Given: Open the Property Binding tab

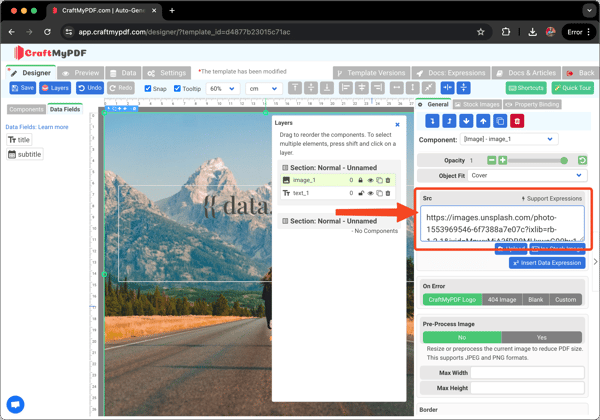Looking at the screenshot, I should click(x=532, y=104).
